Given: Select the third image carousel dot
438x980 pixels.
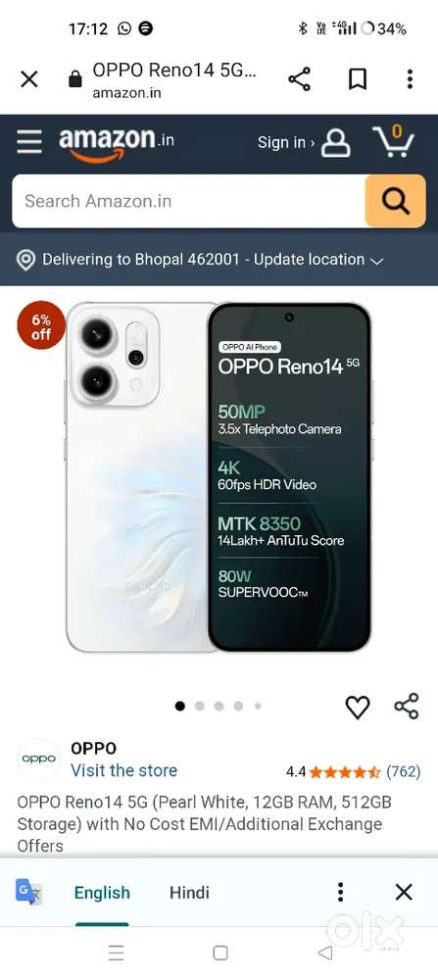Looking at the screenshot, I should (219, 707).
